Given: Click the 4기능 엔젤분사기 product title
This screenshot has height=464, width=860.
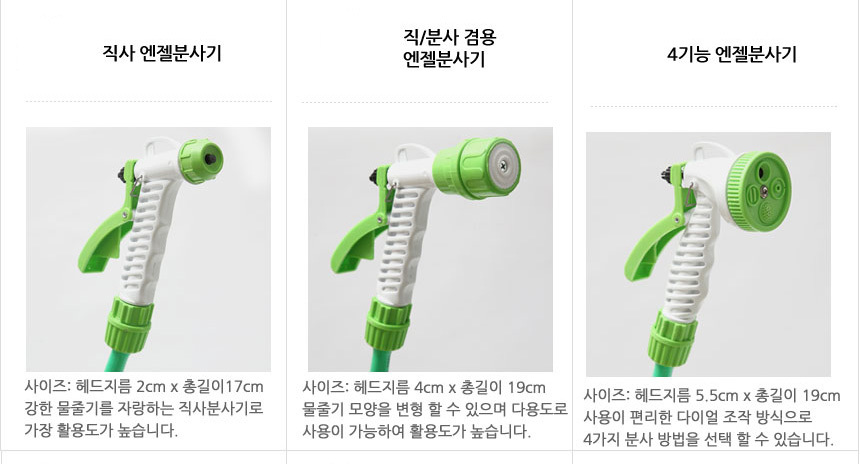Looking at the screenshot, I should 732,54.
